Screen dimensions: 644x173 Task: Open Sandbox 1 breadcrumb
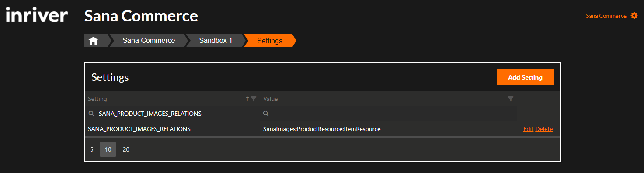click(216, 41)
